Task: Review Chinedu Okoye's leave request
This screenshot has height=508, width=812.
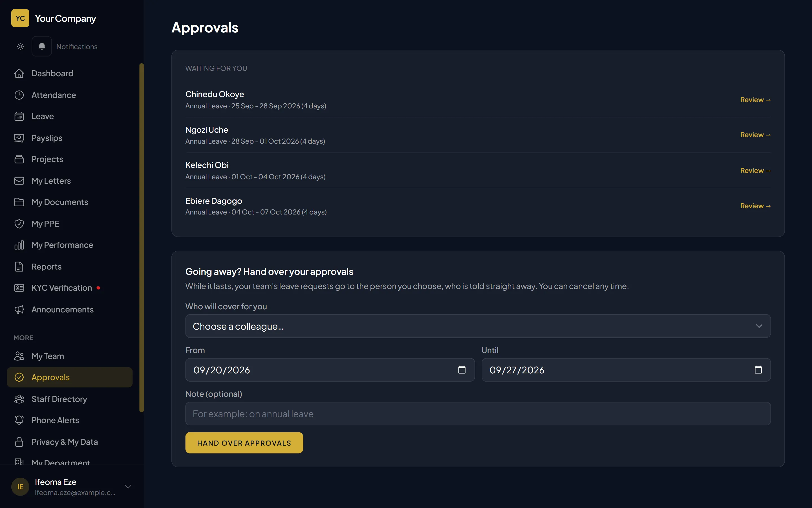Action: [755, 100]
